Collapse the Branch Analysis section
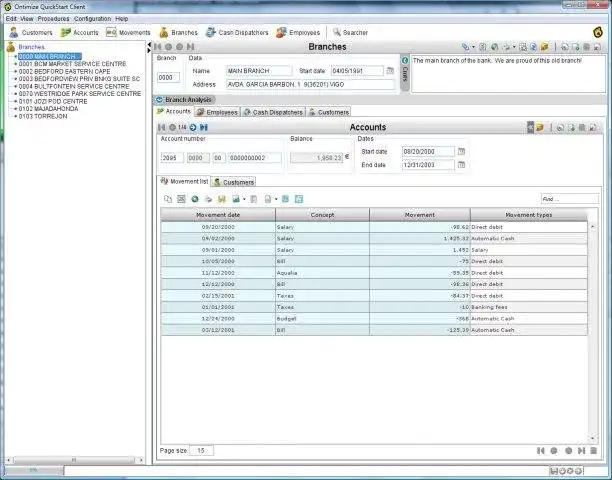Viewport: 612px width, 480px height. [x=159, y=100]
